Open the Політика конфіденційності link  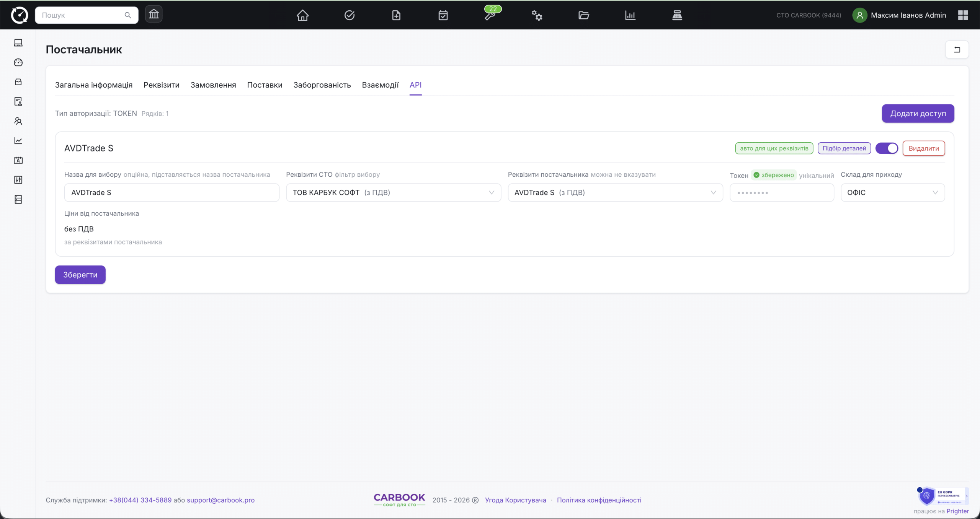click(x=599, y=500)
